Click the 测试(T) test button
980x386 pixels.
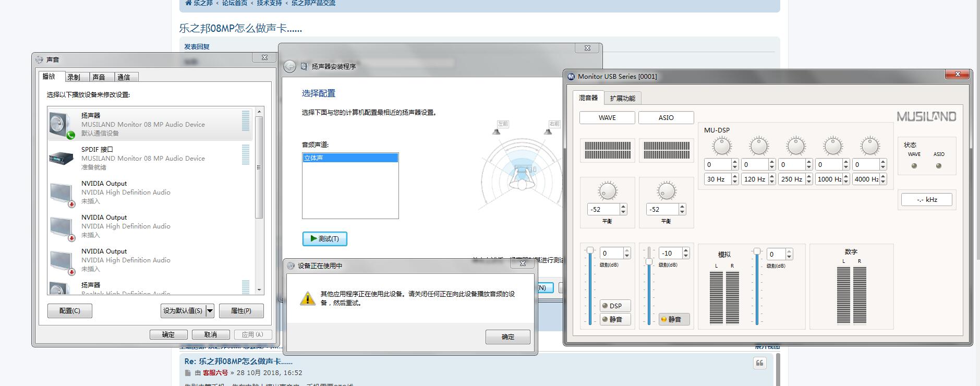pos(324,239)
